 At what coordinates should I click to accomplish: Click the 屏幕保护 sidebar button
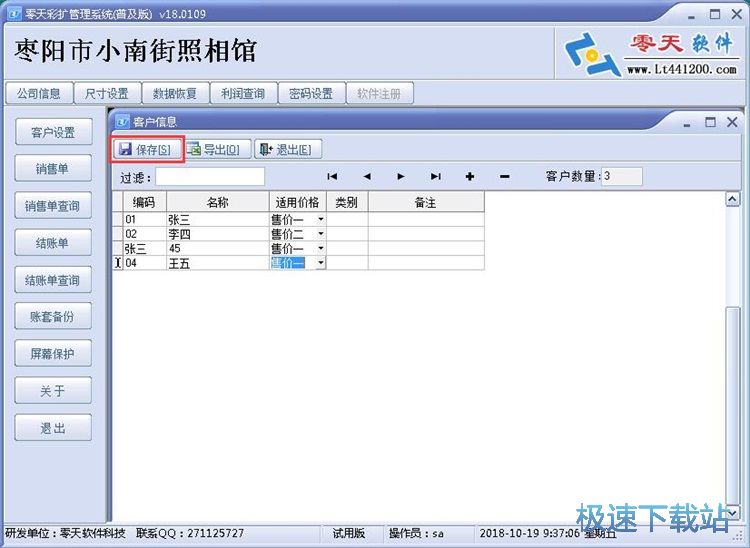53,353
